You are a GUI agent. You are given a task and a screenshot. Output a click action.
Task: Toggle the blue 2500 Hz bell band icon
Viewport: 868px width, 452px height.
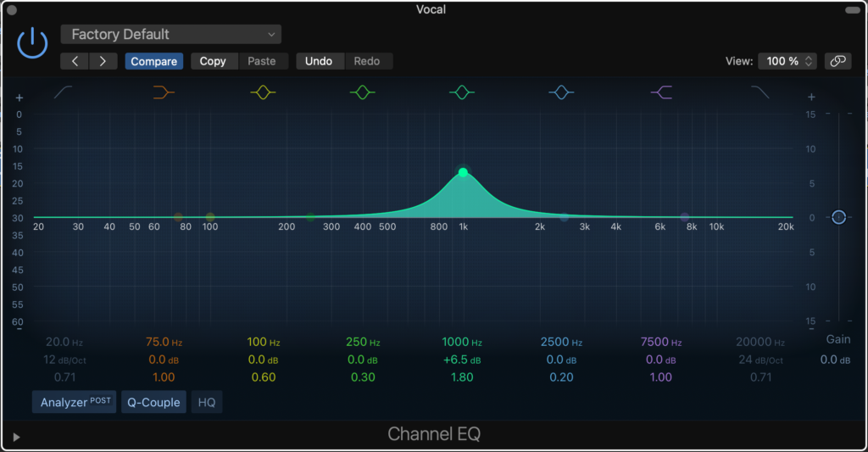[561, 92]
